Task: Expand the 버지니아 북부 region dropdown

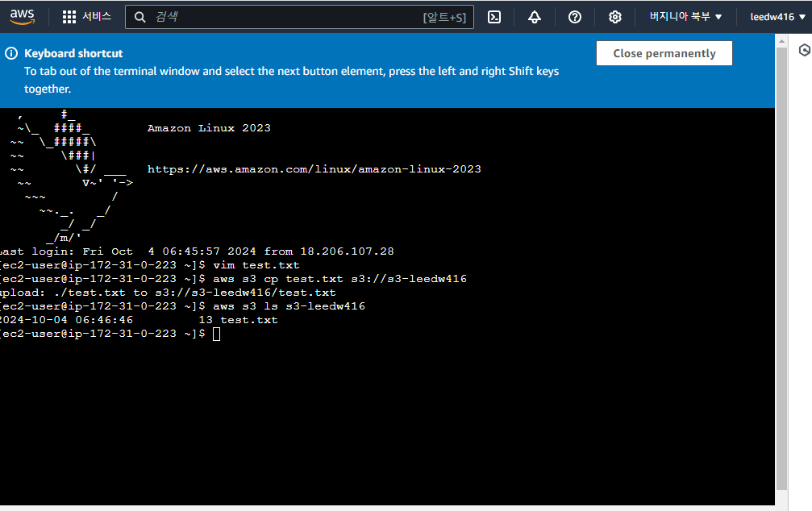Action: pyautogui.click(x=685, y=17)
